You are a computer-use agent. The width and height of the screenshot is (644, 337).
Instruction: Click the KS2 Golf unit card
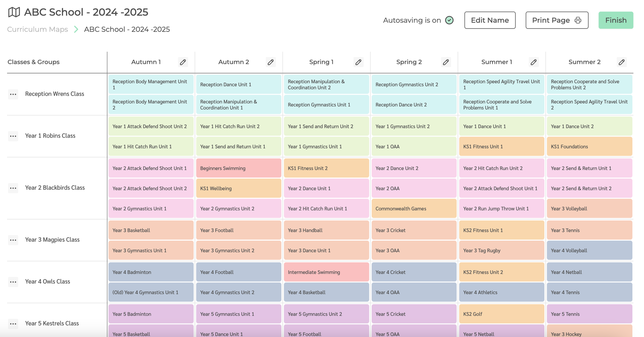pyautogui.click(x=501, y=314)
